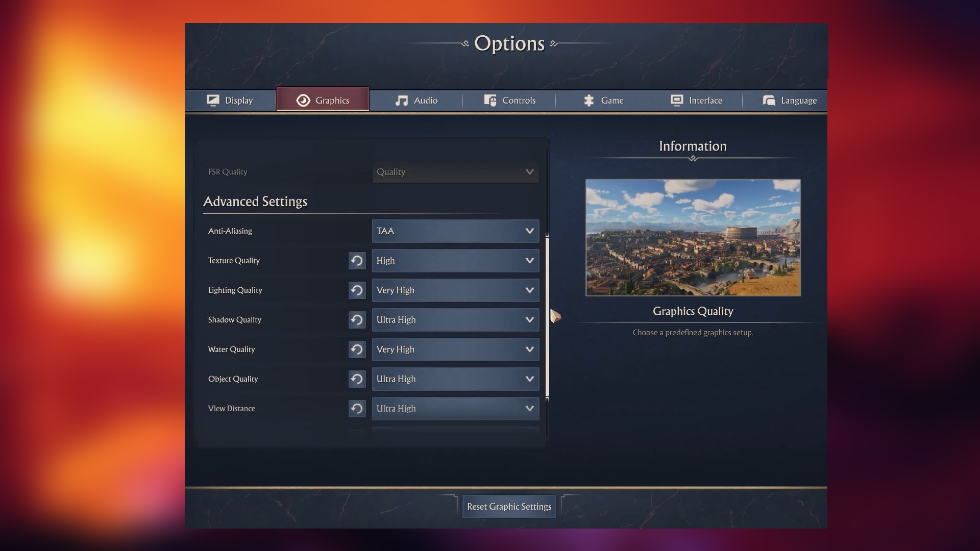Click the puzzle piece icon on the Game tab
Viewport: 980px width, 551px height.
click(588, 100)
